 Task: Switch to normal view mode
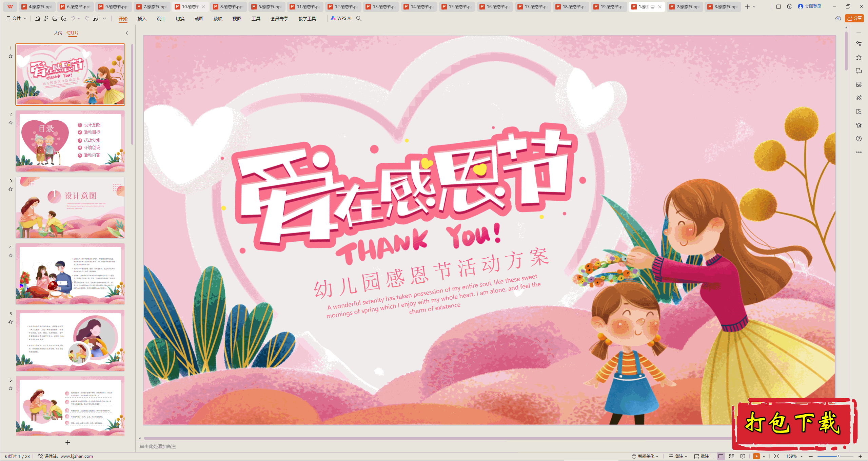point(721,456)
